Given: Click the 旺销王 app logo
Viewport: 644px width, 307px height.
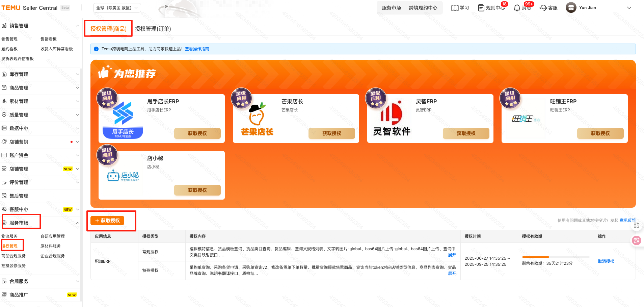Looking at the screenshot, I should [526, 119].
